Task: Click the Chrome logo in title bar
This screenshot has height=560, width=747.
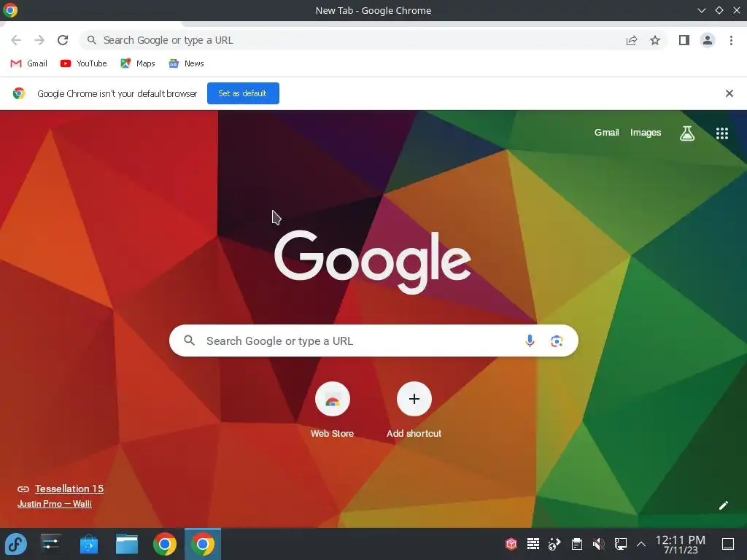Action: 10,10
